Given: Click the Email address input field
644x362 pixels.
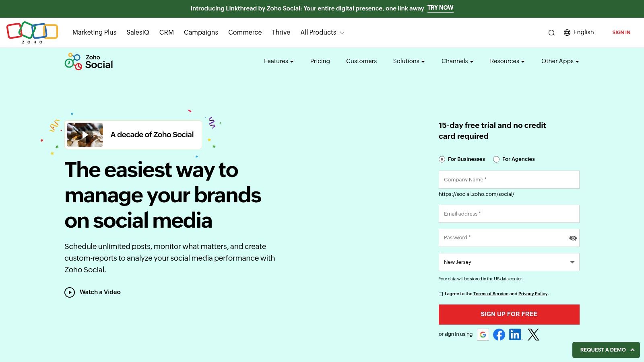Looking at the screenshot, I should pyautogui.click(x=509, y=214).
